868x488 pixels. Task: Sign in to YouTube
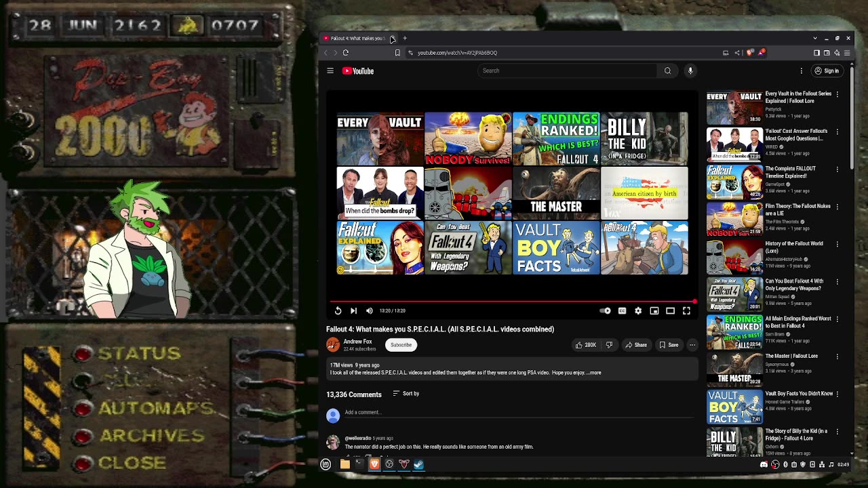coord(827,70)
